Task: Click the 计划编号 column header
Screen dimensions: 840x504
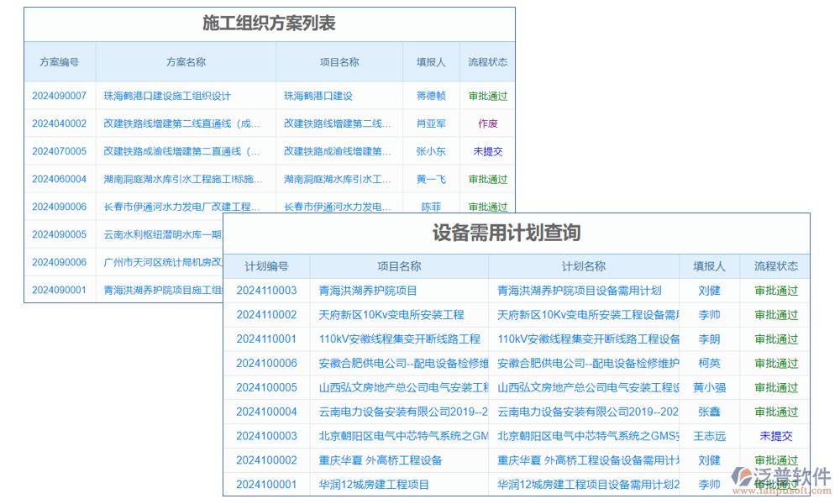Action: pyautogui.click(x=266, y=266)
